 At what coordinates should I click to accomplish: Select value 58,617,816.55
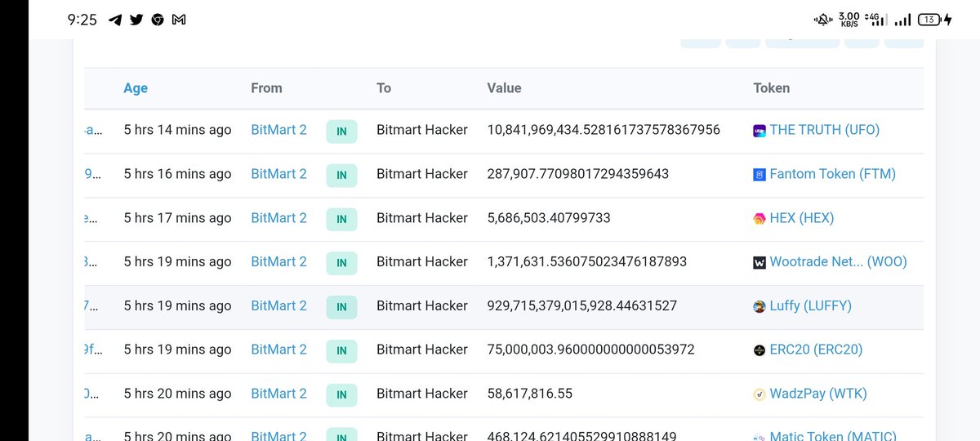pyautogui.click(x=530, y=394)
